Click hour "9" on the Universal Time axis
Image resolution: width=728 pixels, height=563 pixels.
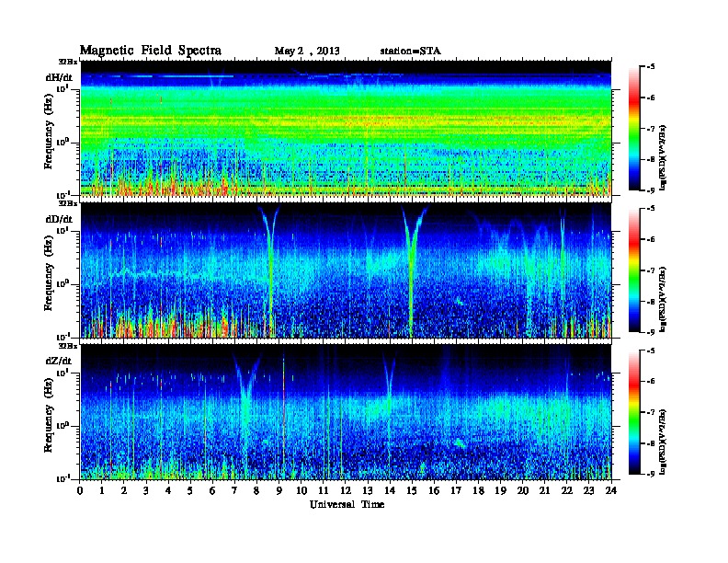pos(279,491)
